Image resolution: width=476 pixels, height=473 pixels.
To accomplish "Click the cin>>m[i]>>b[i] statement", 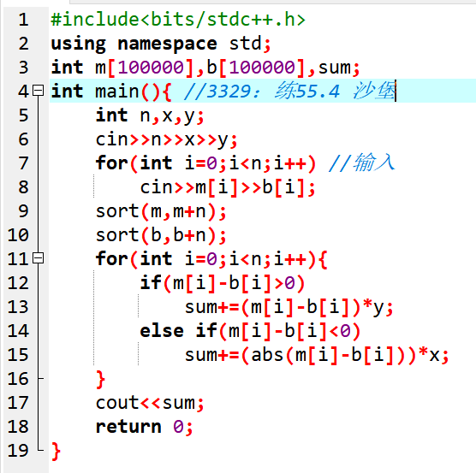I will (228, 187).
